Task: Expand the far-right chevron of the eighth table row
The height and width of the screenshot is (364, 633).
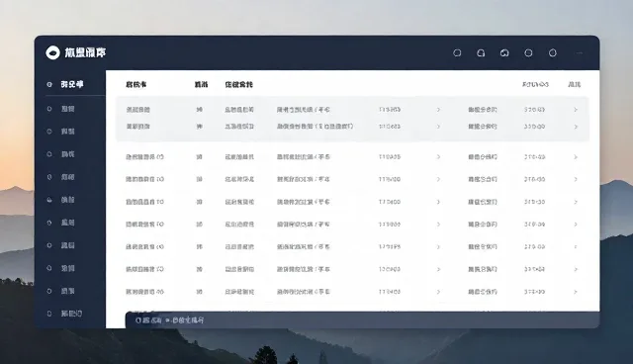Action: (576, 269)
